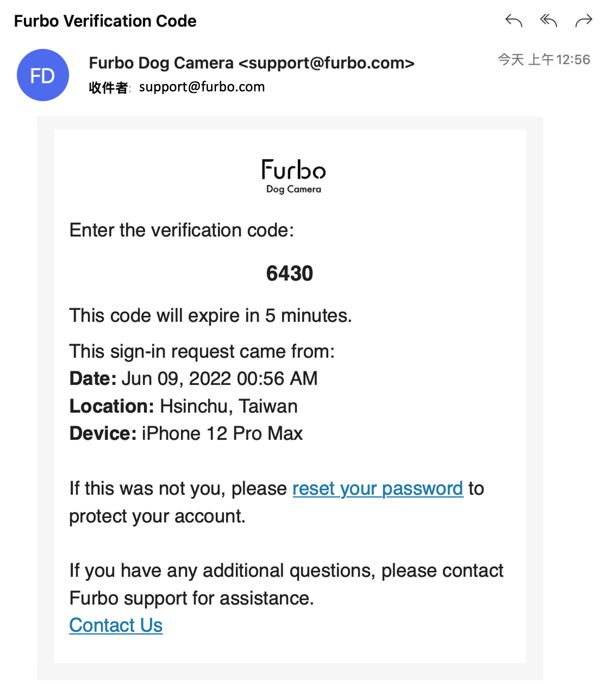
Task: Follow the Contact Us link
Action: (x=116, y=625)
